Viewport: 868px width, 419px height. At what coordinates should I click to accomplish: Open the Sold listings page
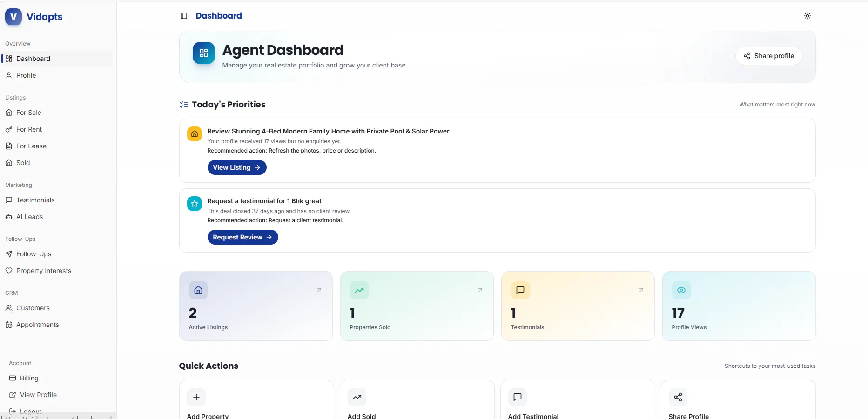(57, 163)
